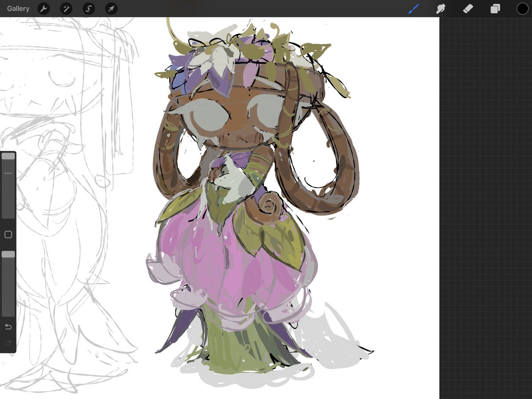Viewport: 532px width, 399px height.
Task: Open the black color picker
Action: (522, 8)
